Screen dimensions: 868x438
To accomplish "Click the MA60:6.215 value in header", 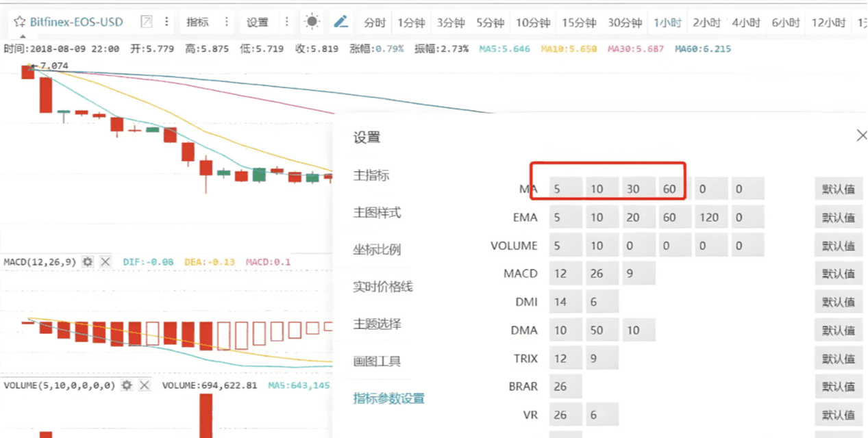I will click(x=702, y=49).
